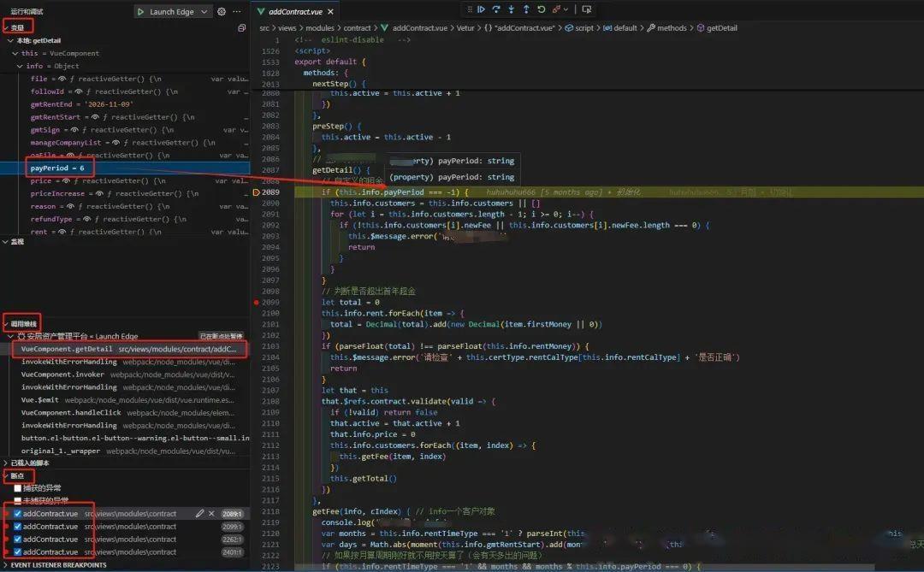Click the Continue icon in the debug toolbar
Image resolution: width=924 pixels, height=572 pixels.
pyautogui.click(x=481, y=9)
